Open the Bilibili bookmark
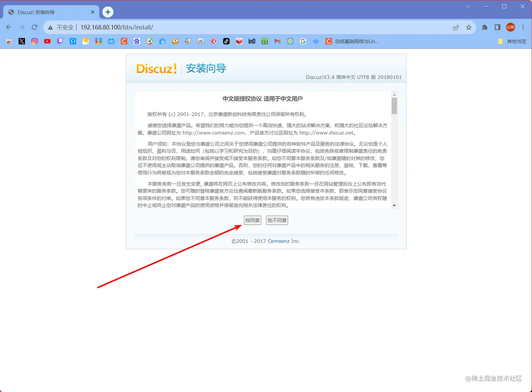Viewport: 532px width, 392px height. [111, 41]
